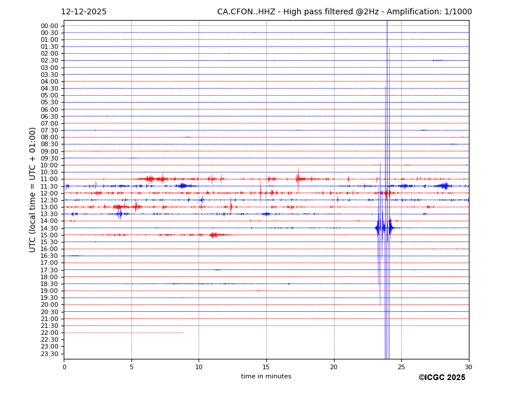
Task: Click the red burst near minute 11 on 15:00 trace
Action: [214, 235]
